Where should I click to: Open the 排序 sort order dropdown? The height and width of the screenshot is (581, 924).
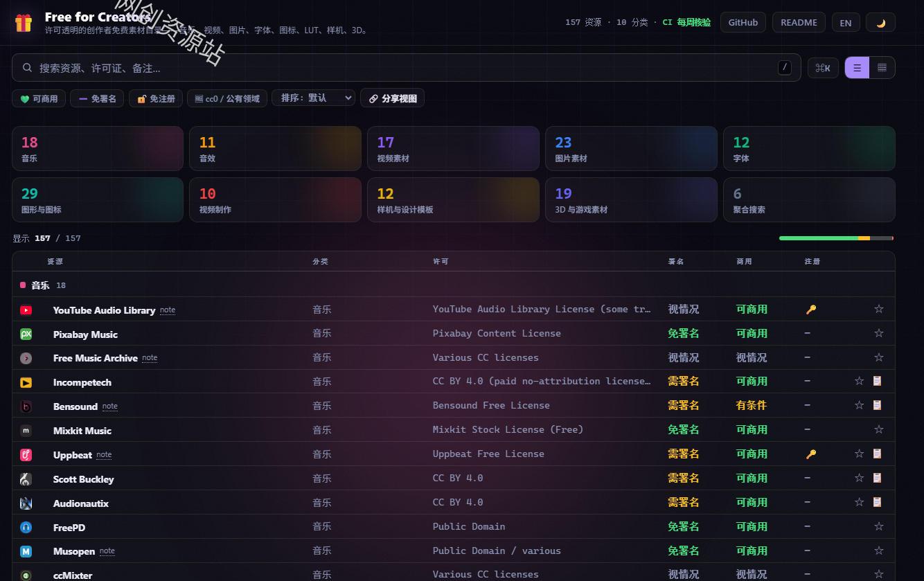pyautogui.click(x=313, y=98)
